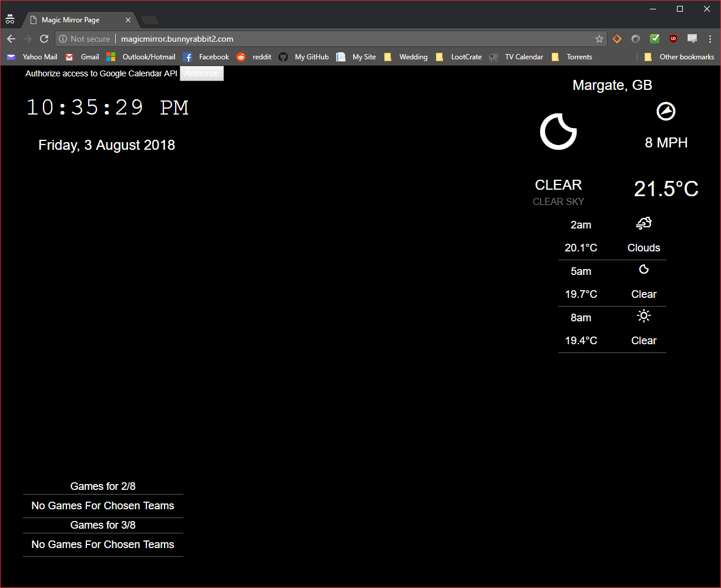Click the green checkmark extension icon
721x588 pixels.
(x=654, y=39)
